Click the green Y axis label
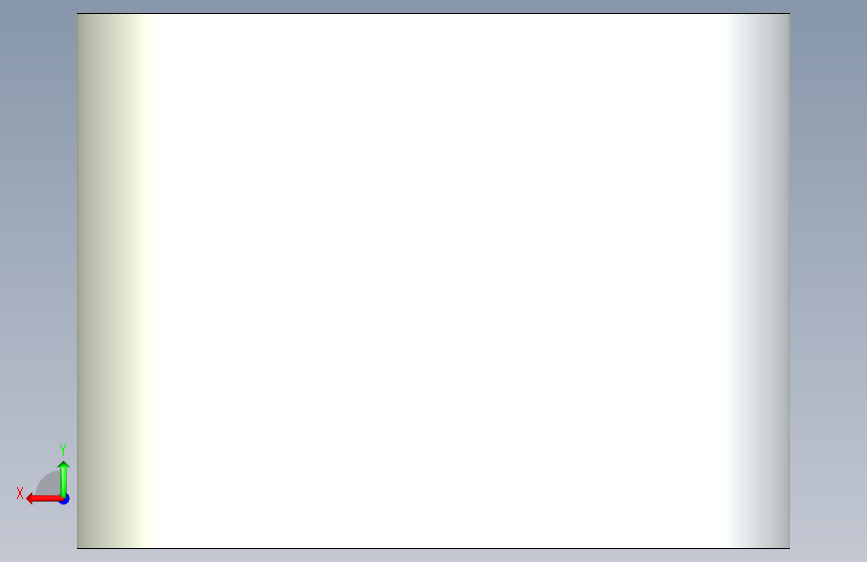 coord(63,449)
